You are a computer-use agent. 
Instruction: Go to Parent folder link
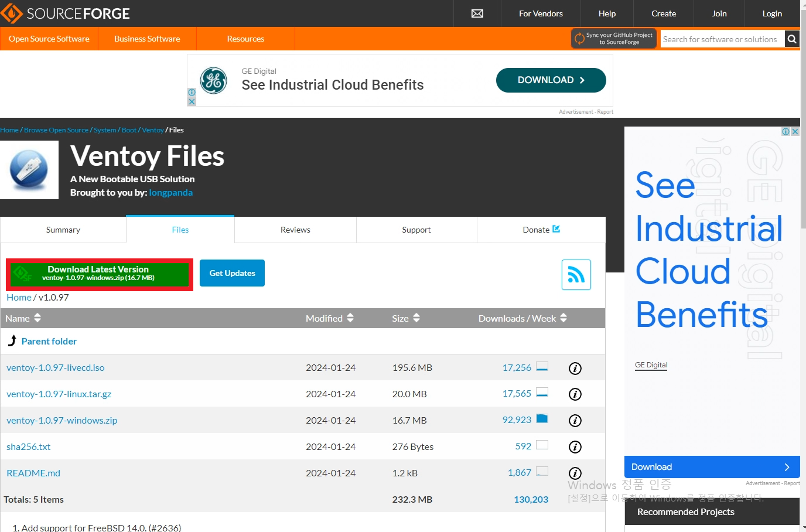point(49,341)
